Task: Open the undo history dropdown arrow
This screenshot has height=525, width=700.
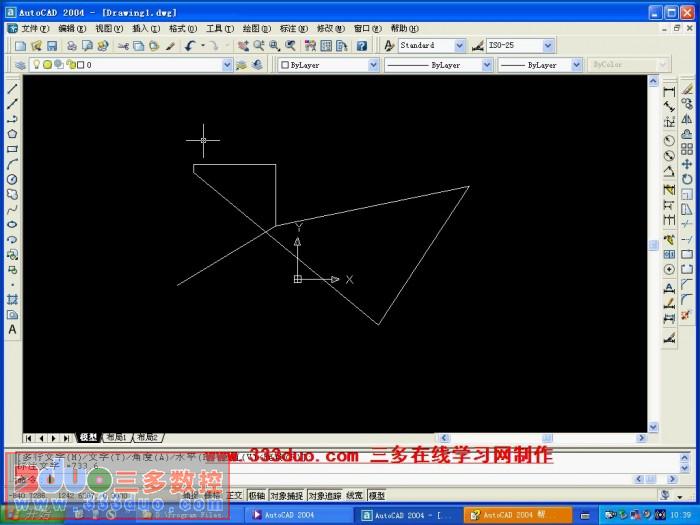Action: [203, 46]
